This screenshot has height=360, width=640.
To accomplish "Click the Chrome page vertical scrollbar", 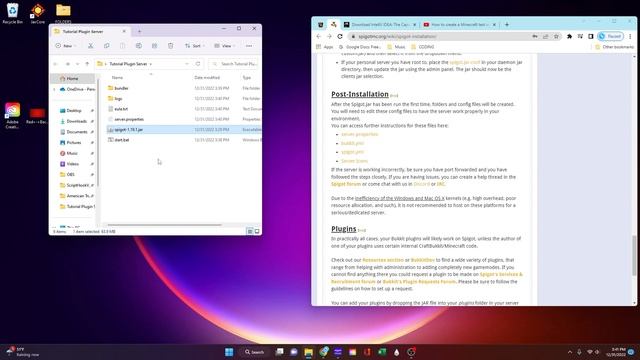I will [634, 256].
